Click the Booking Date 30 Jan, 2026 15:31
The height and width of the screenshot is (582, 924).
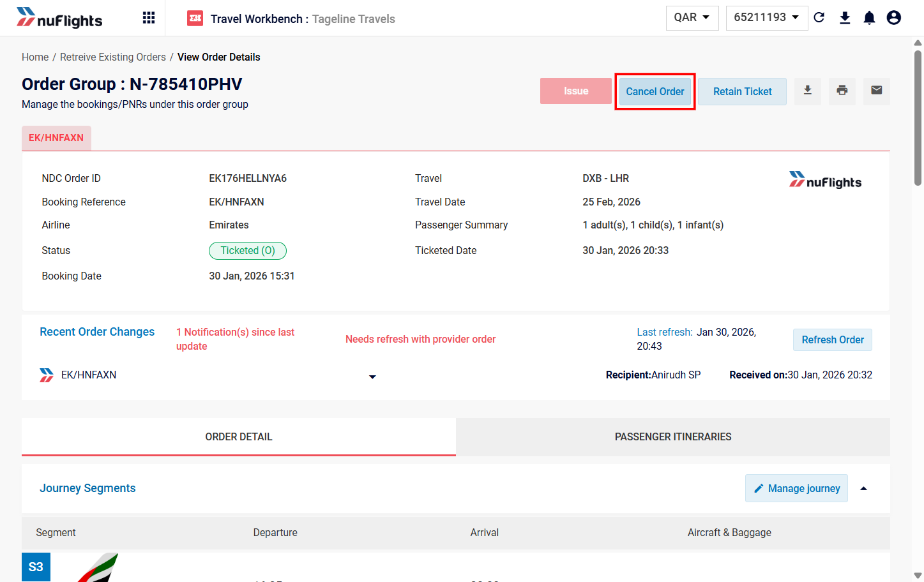pyautogui.click(x=252, y=276)
